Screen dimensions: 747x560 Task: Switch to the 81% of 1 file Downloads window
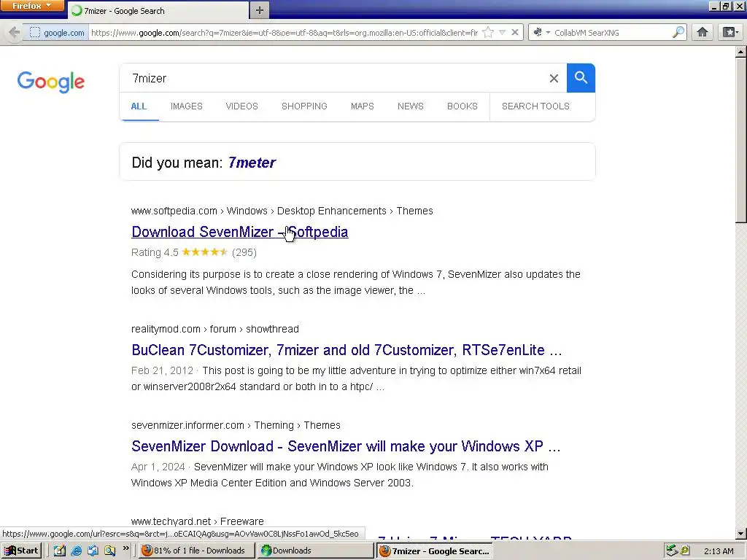(x=196, y=551)
